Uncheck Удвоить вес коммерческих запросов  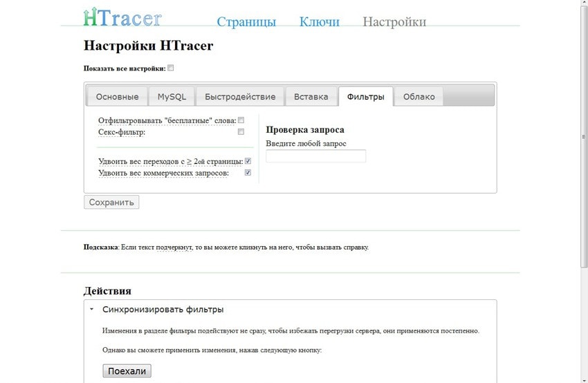tap(248, 172)
